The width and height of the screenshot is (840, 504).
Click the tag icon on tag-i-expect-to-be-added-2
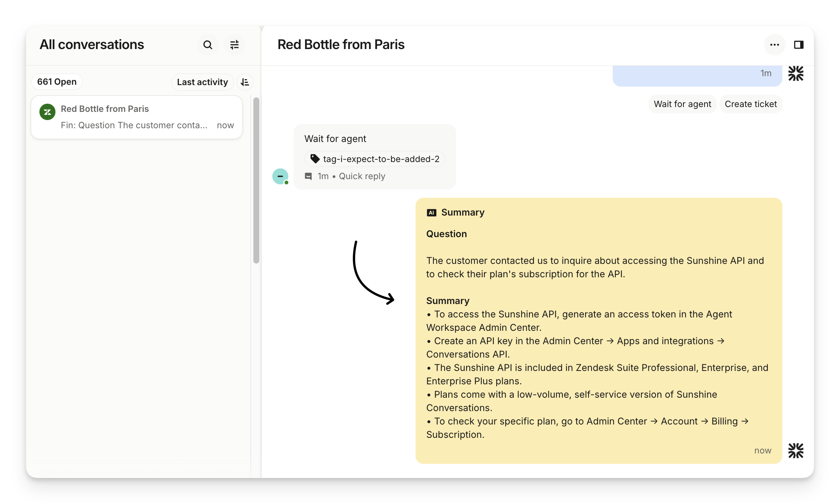pyautogui.click(x=315, y=159)
